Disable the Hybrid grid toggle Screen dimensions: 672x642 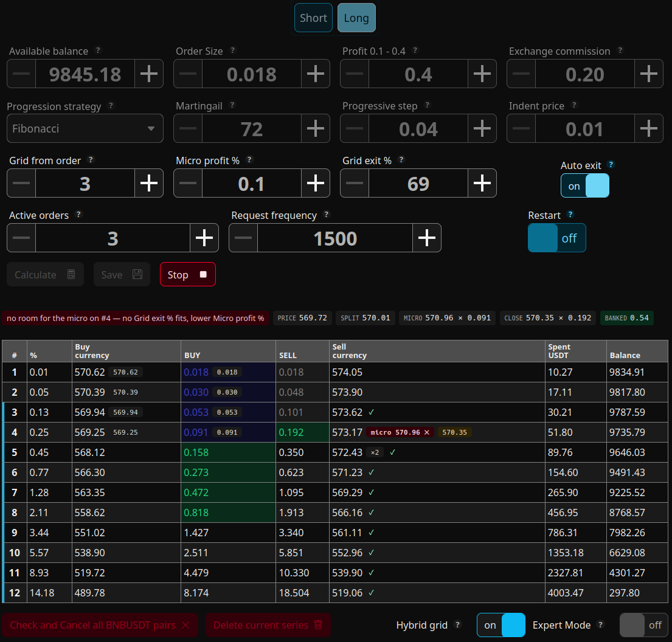[501, 625]
